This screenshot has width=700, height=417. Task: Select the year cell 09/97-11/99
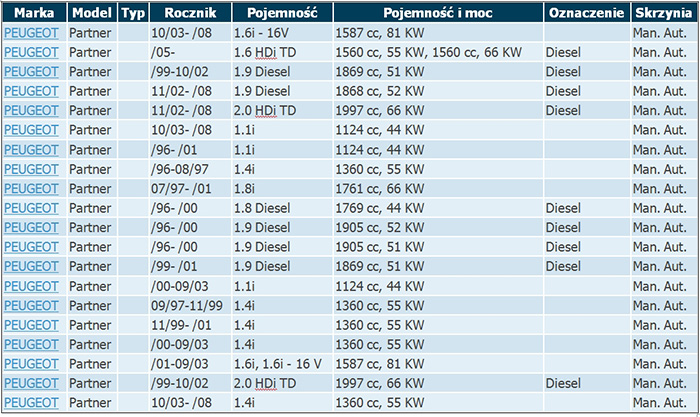coord(191,305)
